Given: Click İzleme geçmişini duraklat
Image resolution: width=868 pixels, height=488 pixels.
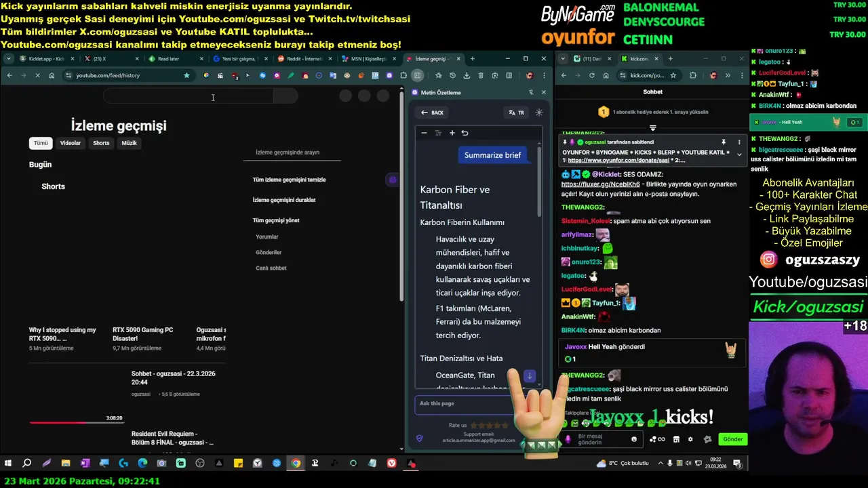Looking at the screenshot, I should 283,200.
